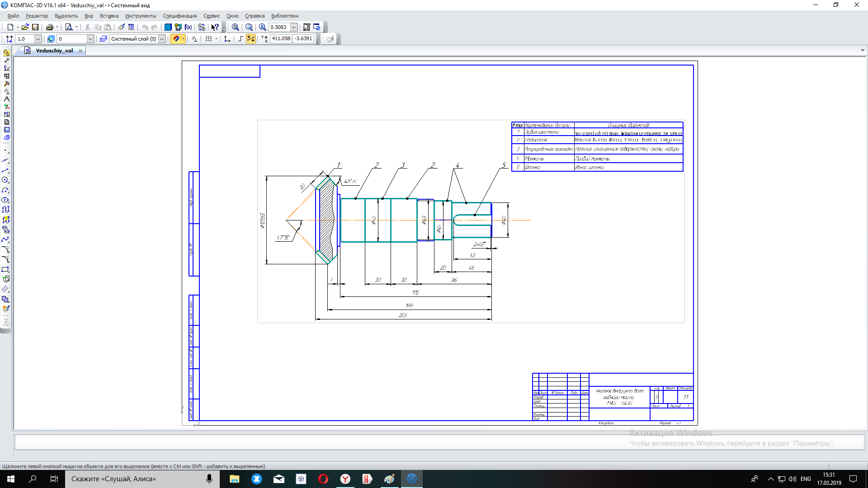The width and height of the screenshot is (868, 488).
Task: Toggle the snap magnet button
Action: (x=176, y=39)
